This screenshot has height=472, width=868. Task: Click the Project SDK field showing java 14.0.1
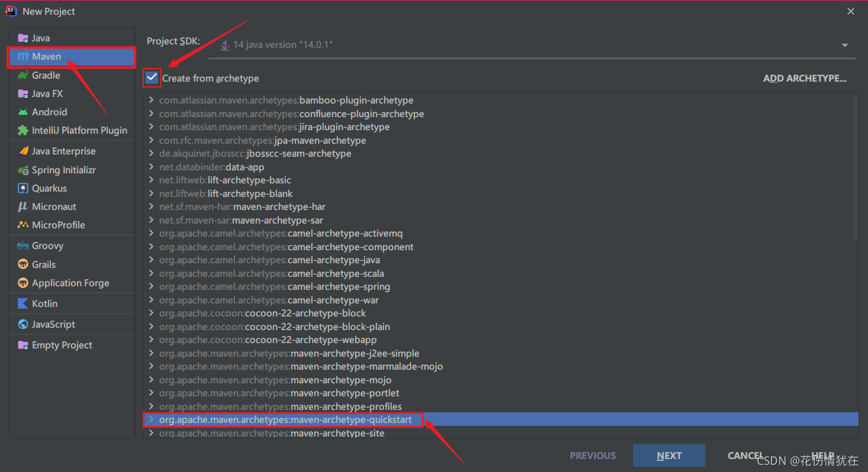point(532,45)
